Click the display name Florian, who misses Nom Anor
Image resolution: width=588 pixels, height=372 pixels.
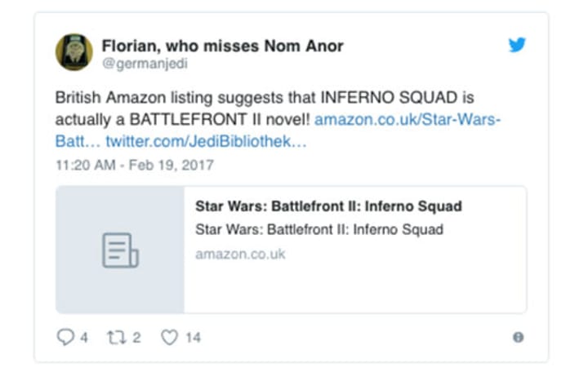[222, 45]
